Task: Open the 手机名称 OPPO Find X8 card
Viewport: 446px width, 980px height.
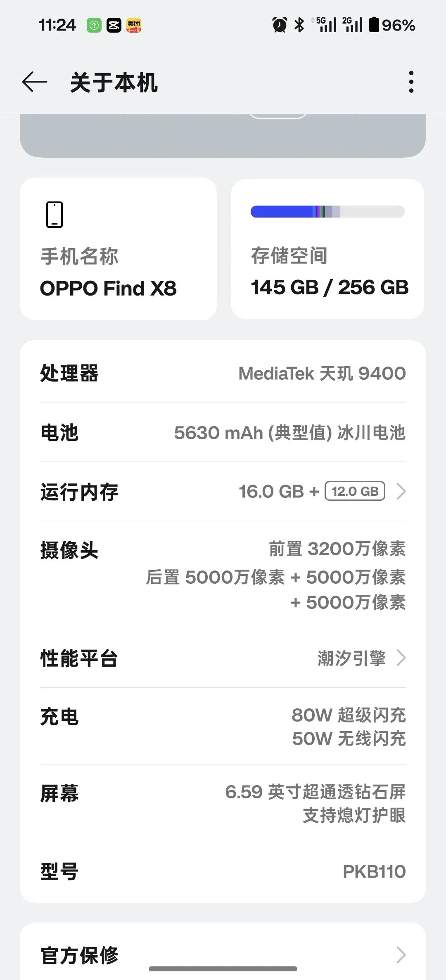Action: (118, 249)
